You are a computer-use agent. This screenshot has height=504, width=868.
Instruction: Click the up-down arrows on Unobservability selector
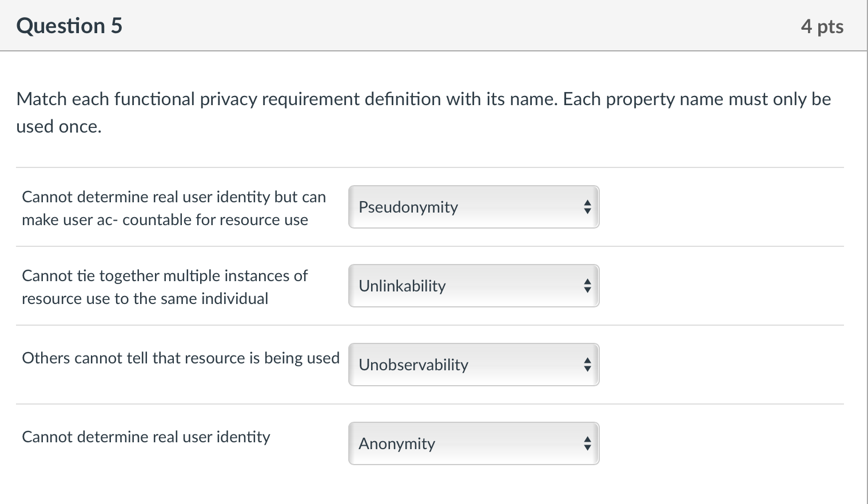point(587,365)
